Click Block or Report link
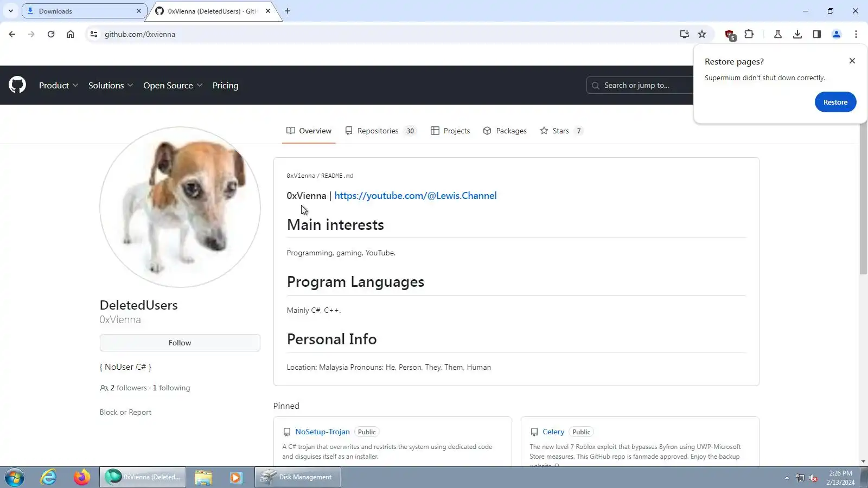 pos(125,412)
